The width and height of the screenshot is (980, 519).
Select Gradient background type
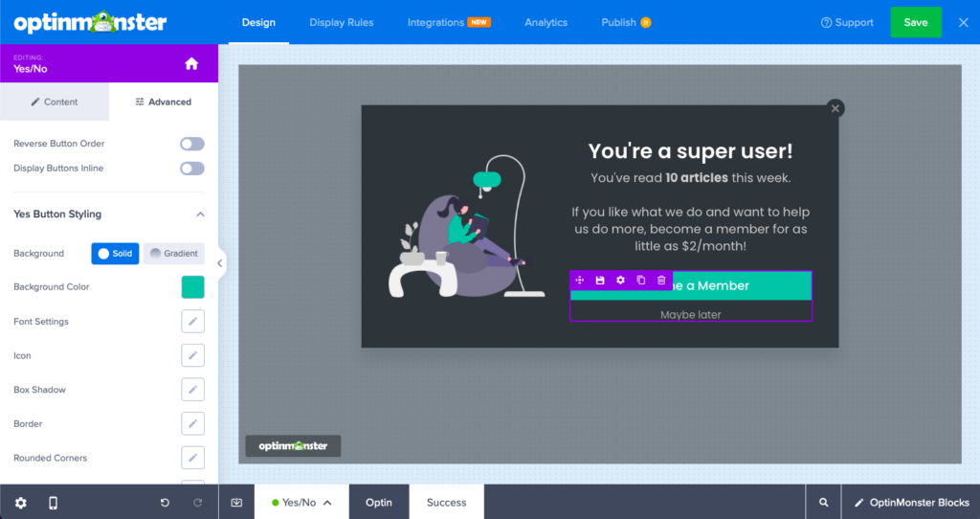[174, 253]
